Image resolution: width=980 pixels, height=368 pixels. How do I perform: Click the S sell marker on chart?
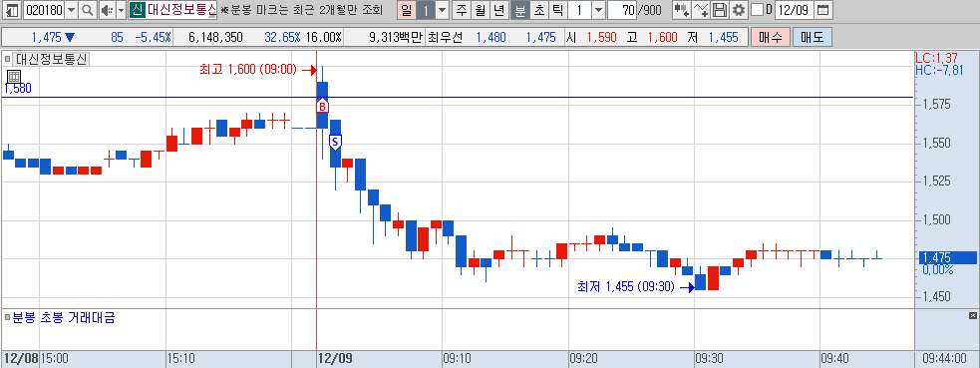click(335, 143)
